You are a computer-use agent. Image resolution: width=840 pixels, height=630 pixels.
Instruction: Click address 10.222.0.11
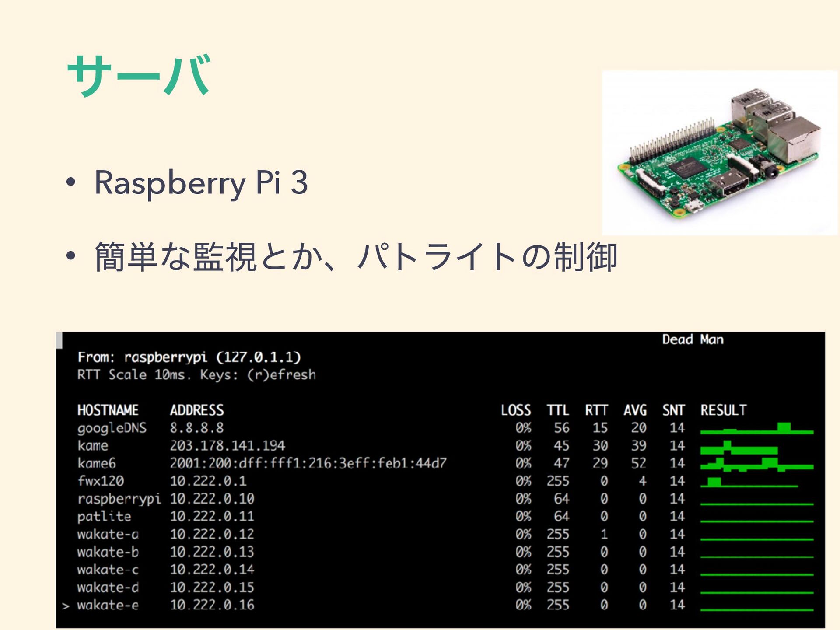click(x=212, y=516)
